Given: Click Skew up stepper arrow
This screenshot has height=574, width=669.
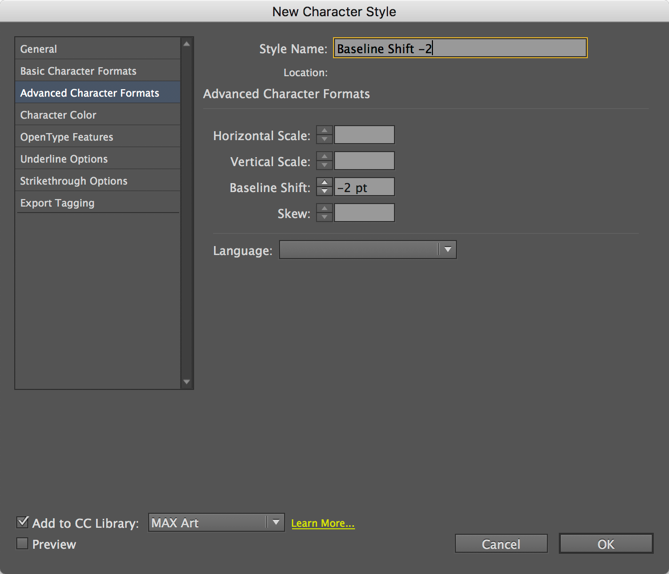Looking at the screenshot, I should (324, 208).
